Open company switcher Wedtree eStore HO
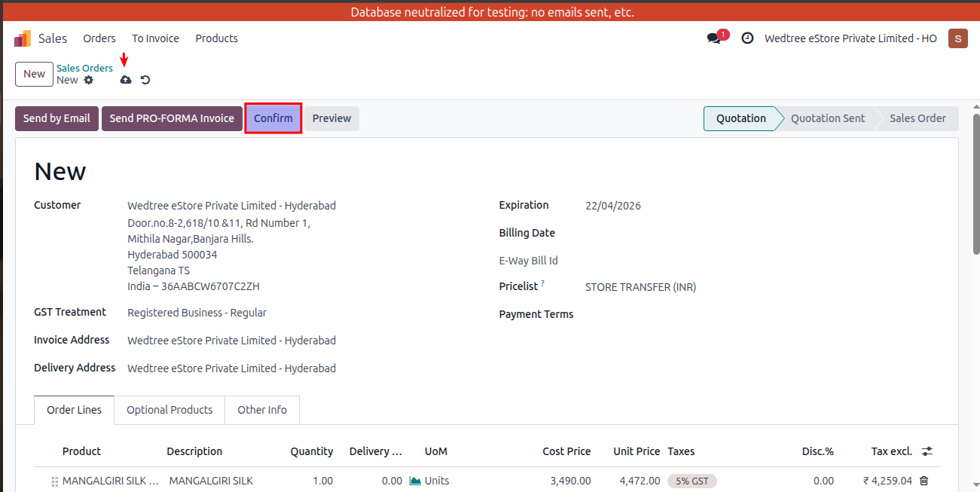 tap(850, 38)
